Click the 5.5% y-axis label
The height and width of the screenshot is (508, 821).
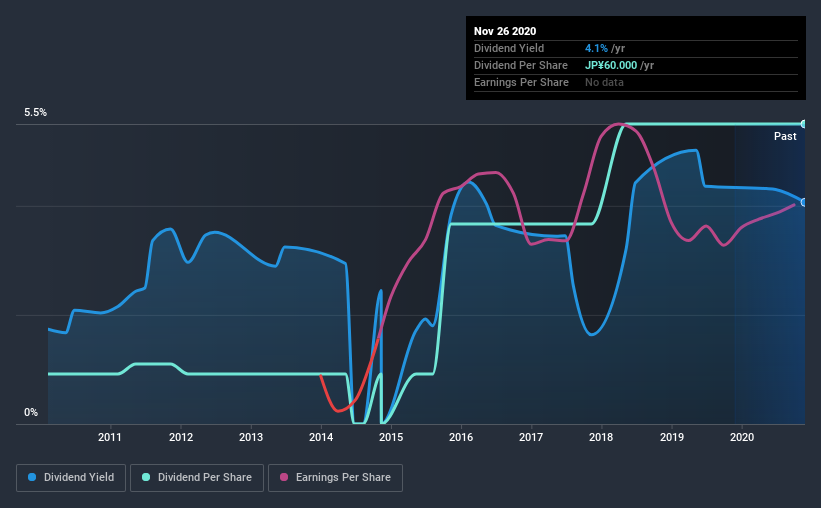35,113
